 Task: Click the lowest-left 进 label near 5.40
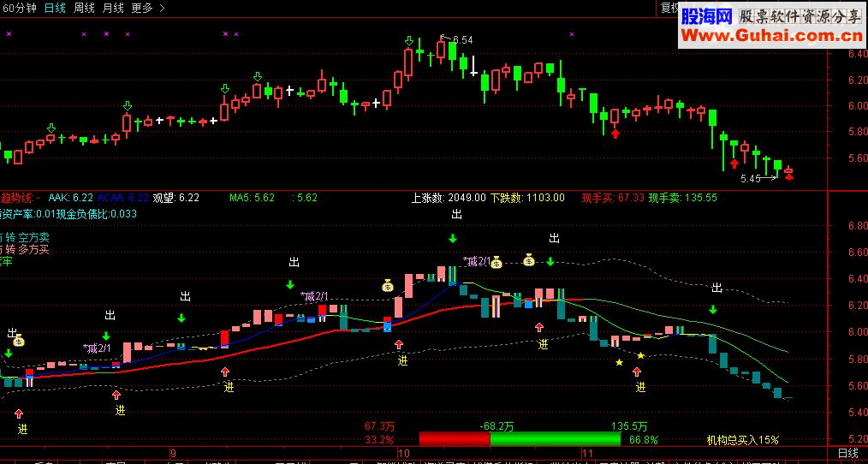[22, 428]
